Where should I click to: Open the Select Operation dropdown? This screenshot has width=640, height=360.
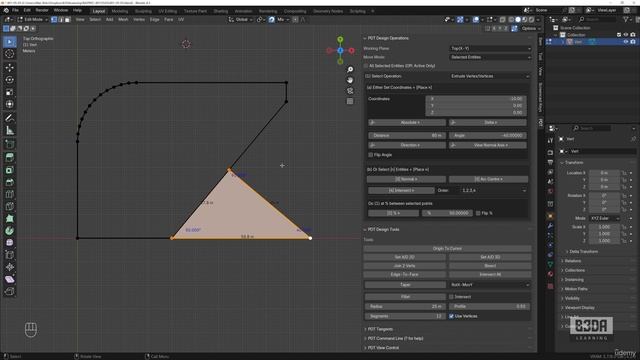pos(489,76)
